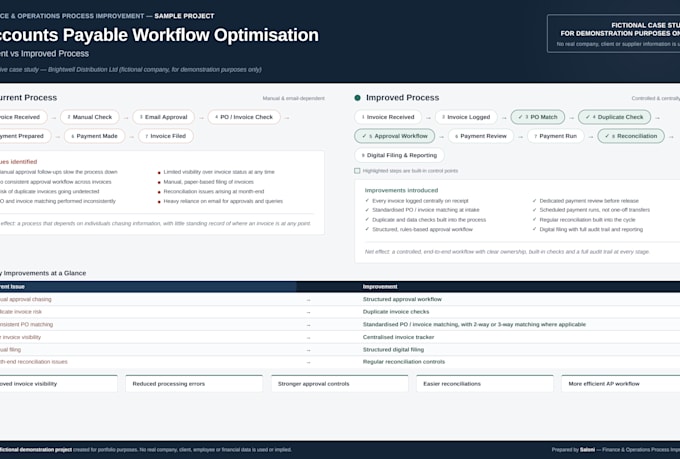Click the 'Reduced processing errors' benefit card
The width and height of the screenshot is (680, 459).
point(194,384)
